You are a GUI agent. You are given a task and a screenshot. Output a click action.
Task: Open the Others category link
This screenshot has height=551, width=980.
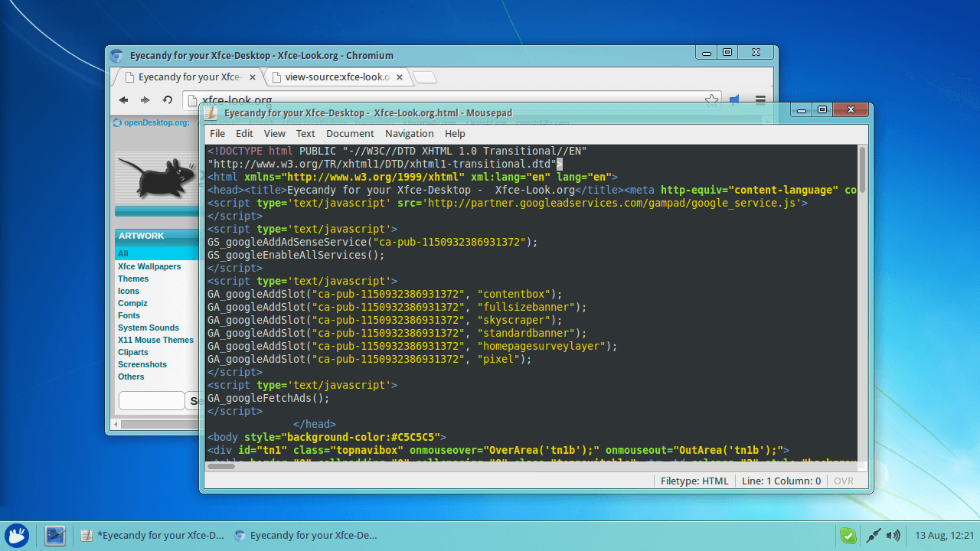pos(131,377)
